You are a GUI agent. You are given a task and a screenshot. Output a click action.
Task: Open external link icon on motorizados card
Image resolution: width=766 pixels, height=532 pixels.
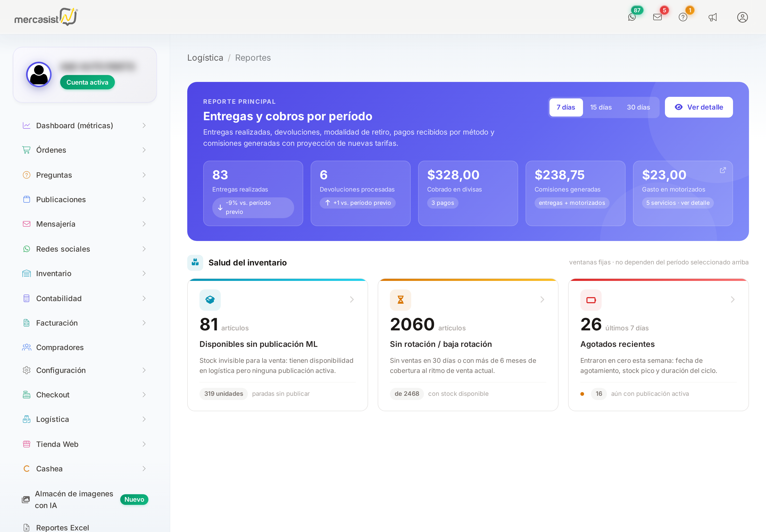(723, 170)
